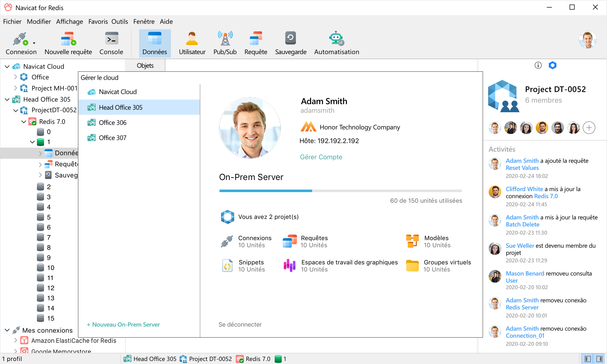Open the Utilisateur tool
Image resolution: width=607 pixels, height=364 pixels.
(192, 43)
